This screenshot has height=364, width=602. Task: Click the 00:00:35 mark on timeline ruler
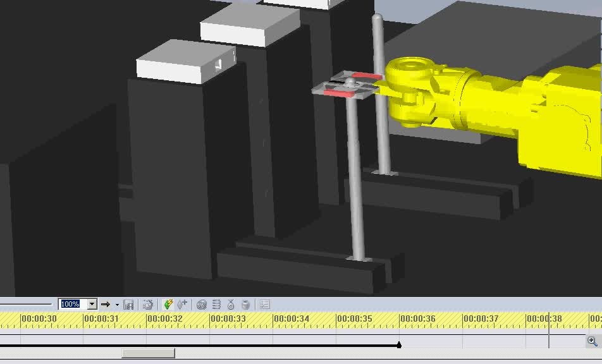tap(354, 318)
